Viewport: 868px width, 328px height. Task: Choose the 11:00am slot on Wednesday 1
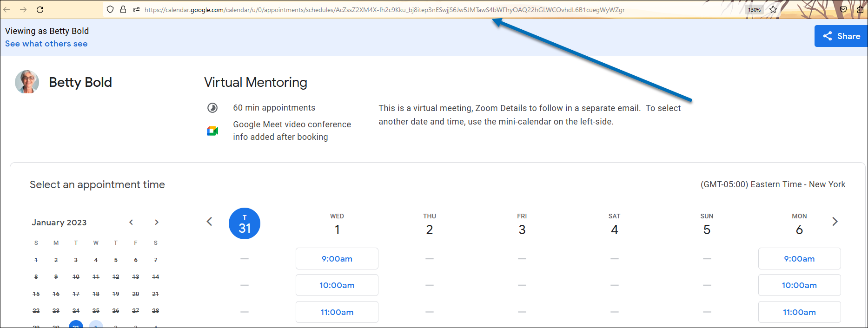tap(337, 312)
